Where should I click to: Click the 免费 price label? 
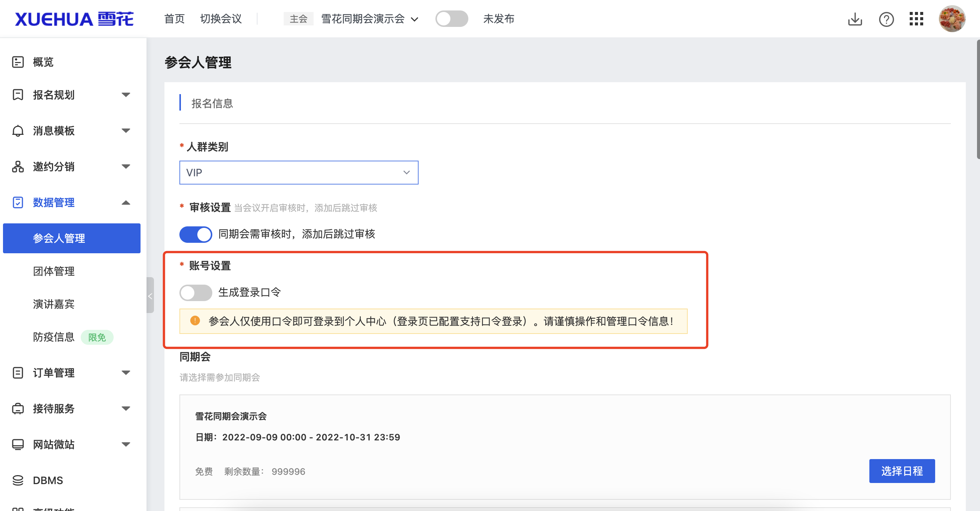click(x=204, y=471)
